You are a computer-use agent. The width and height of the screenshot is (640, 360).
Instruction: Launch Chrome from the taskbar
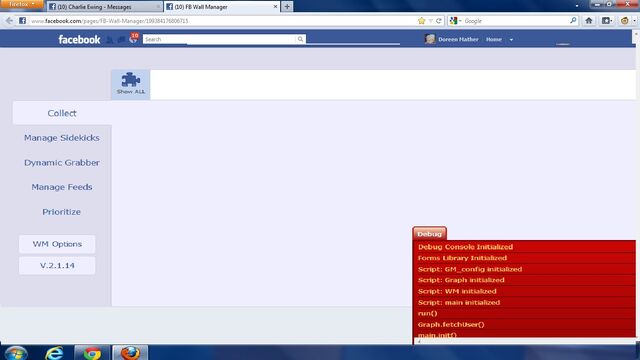click(92, 353)
